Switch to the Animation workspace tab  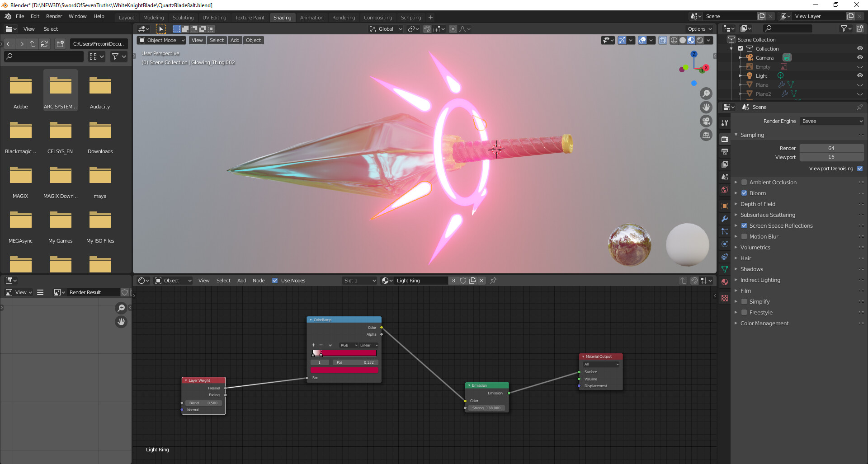(311, 18)
